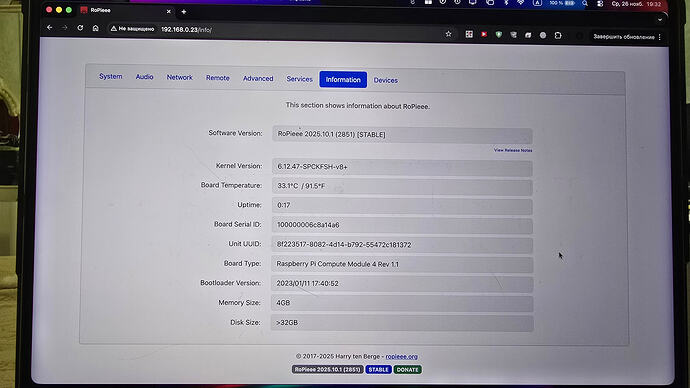
Task: Switch to the Services tab
Action: (299, 79)
